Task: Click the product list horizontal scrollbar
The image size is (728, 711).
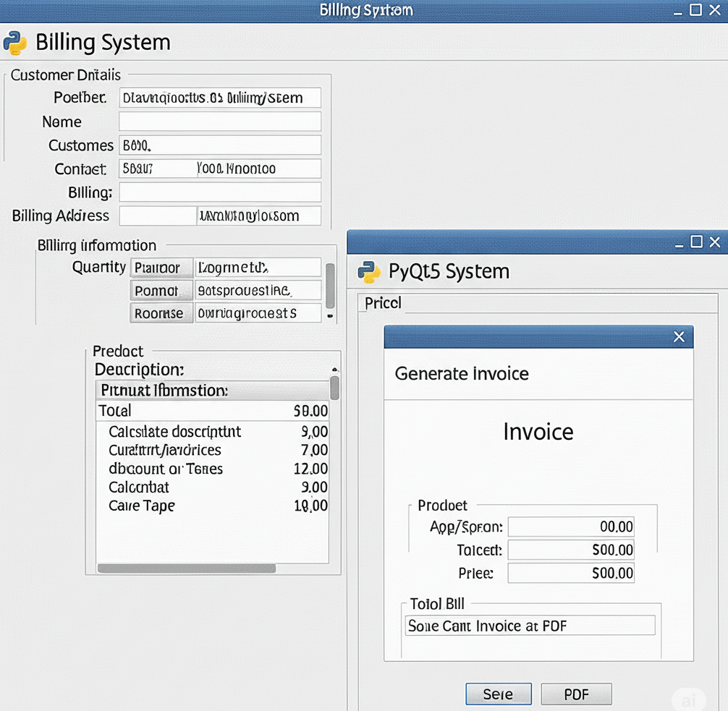Action: (x=187, y=569)
